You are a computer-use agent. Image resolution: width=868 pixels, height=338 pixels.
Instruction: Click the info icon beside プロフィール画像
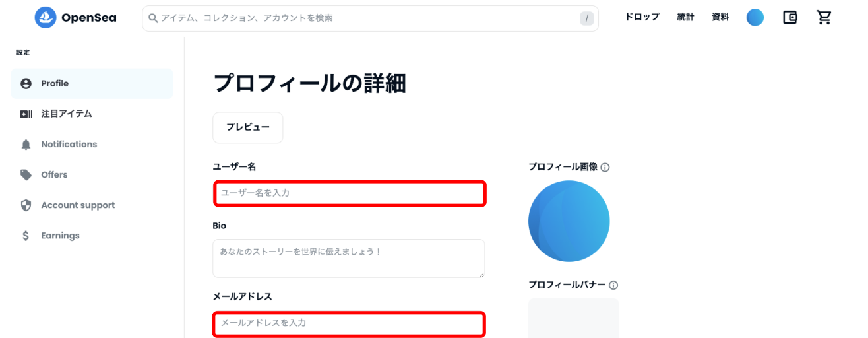(x=605, y=168)
